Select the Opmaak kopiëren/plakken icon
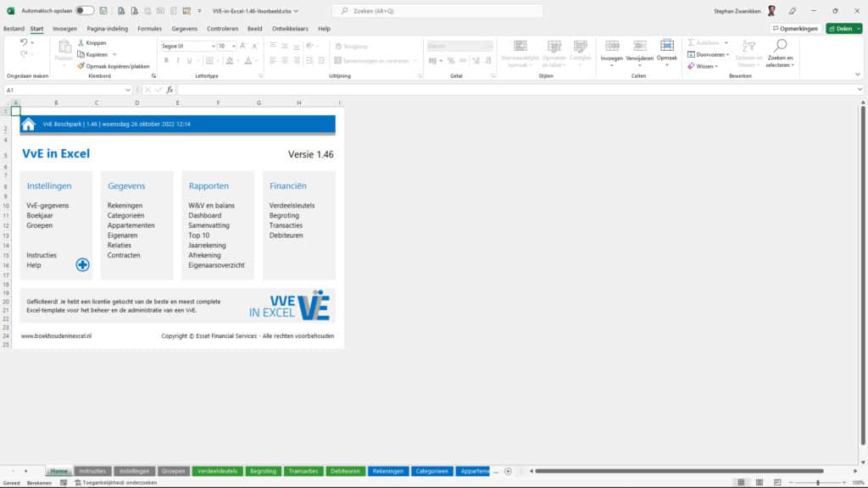 click(x=81, y=66)
